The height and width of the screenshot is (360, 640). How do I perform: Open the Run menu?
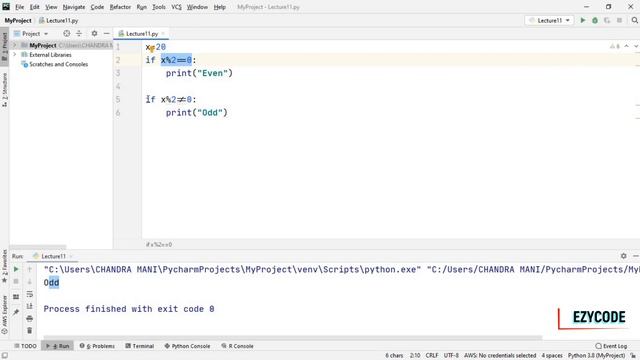[142, 7]
